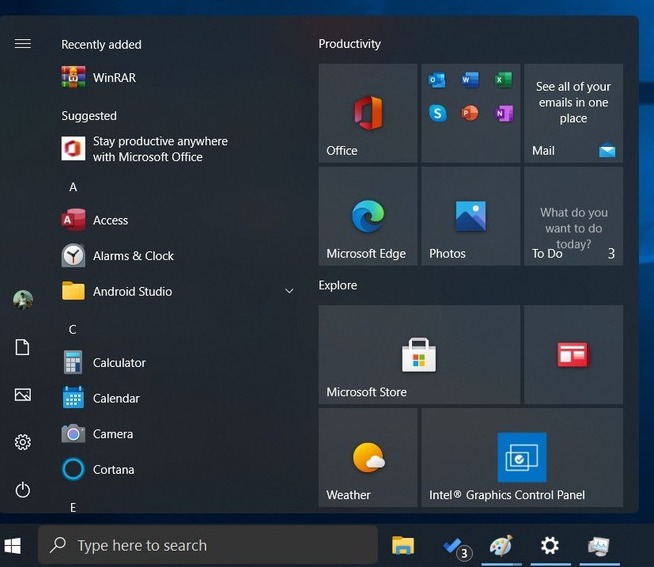Viewport: 654px width, 567px height.
Task: Open Intel Graphics Control Panel tile
Action: point(522,457)
